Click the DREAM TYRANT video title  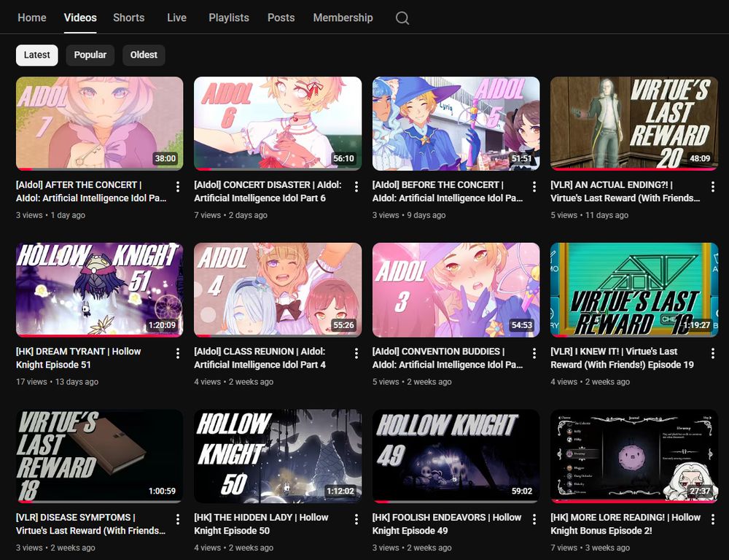point(78,358)
